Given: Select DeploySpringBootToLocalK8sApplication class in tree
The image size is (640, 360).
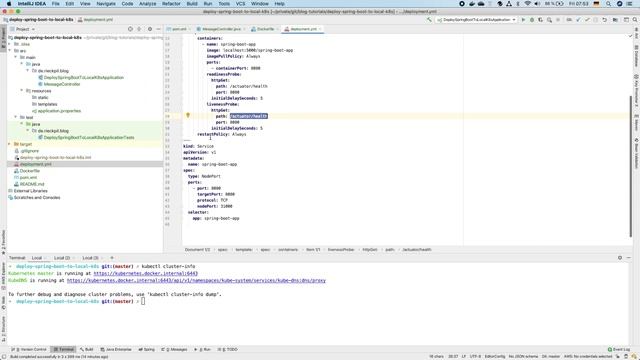Looking at the screenshot, I should point(83,77).
